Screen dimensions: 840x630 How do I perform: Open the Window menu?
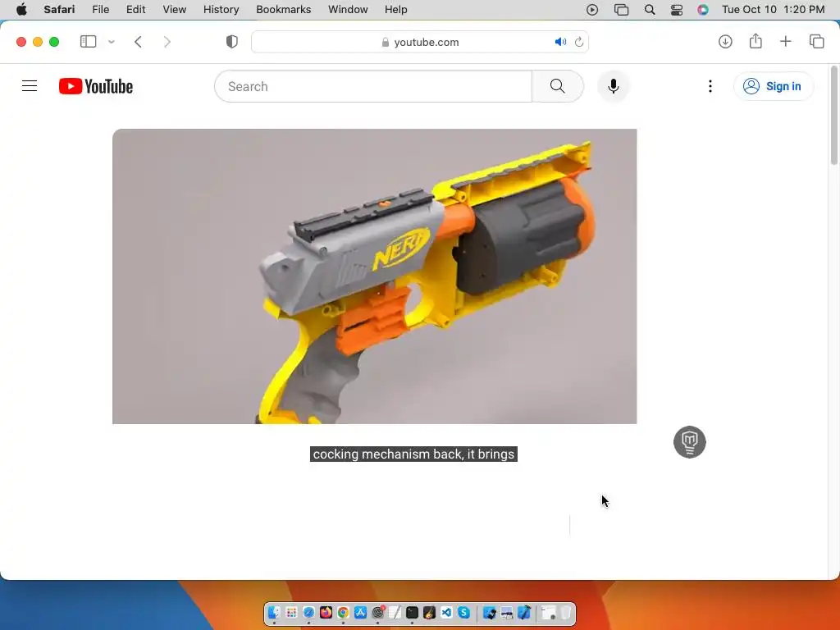348,10
